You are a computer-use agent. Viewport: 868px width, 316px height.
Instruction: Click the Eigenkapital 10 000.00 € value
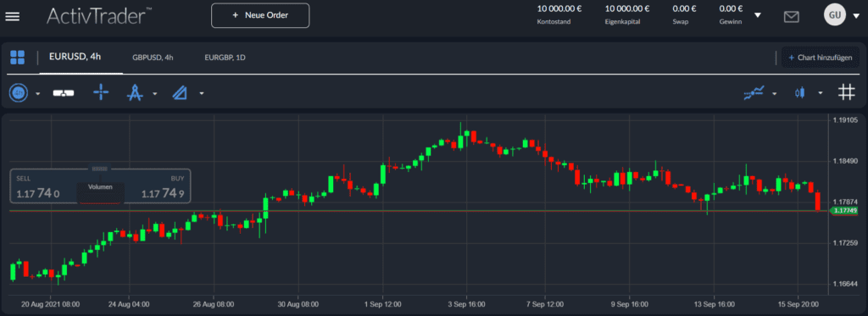[627, 8]
